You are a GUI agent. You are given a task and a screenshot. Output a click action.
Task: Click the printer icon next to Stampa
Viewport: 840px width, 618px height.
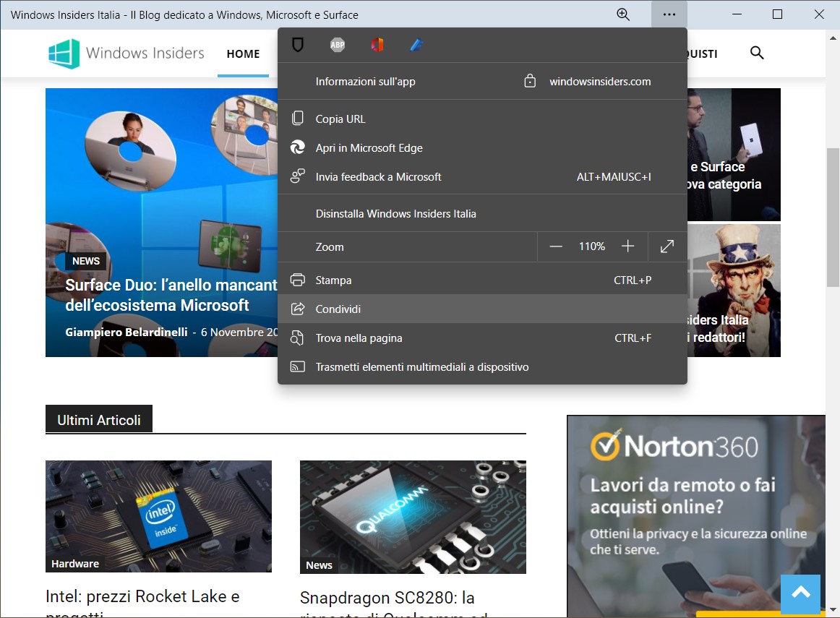297,280
